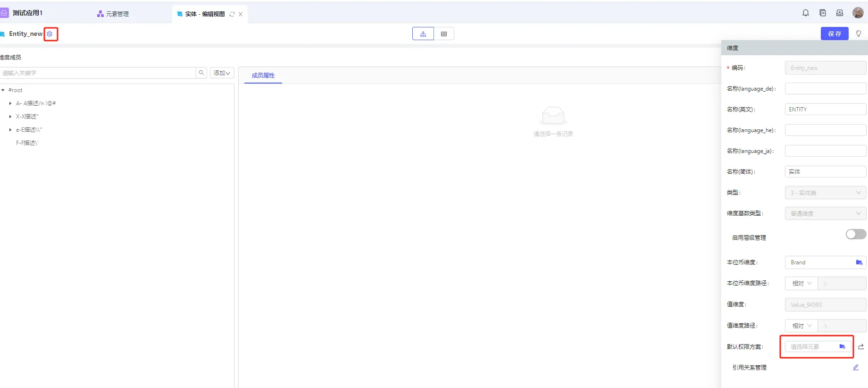
Task: Collapse the #root tree node
Action: click(x=3, y=90)
